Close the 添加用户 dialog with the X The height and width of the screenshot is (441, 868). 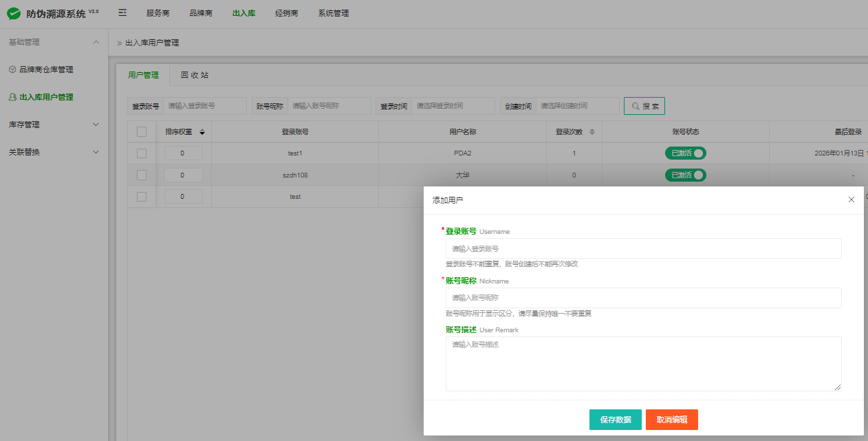click(x=851, y=200)
